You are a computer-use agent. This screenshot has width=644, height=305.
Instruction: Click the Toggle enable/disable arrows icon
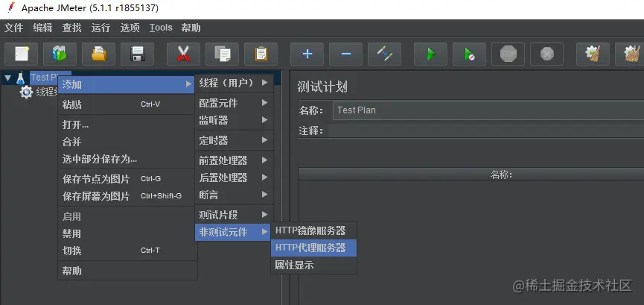[x=384, y=54]
